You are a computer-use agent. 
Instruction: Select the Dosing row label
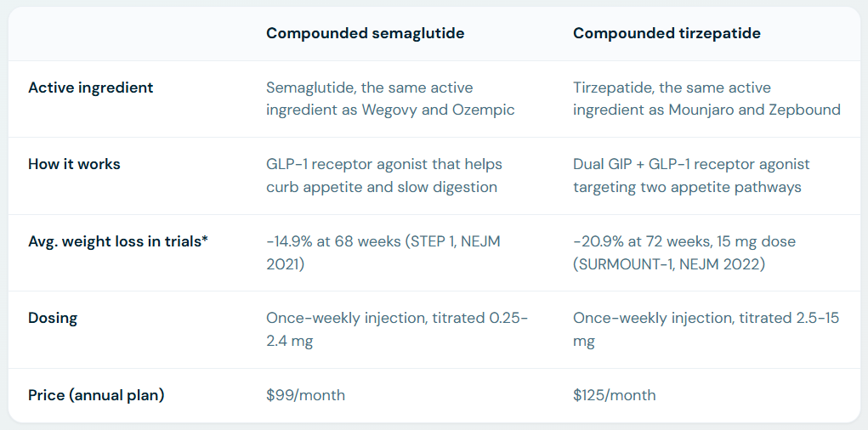coord(53,318)
